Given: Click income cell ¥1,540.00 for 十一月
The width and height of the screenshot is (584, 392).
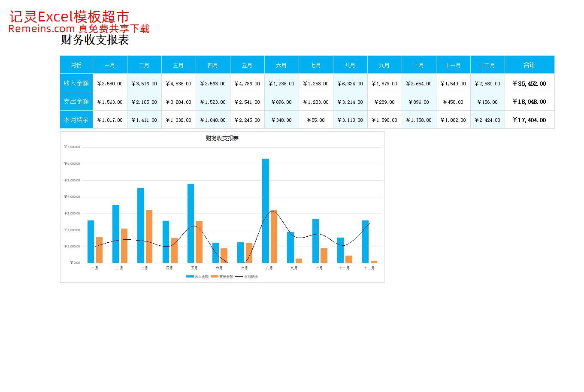Looking at the screenshot, I should [x=453, y=83].
